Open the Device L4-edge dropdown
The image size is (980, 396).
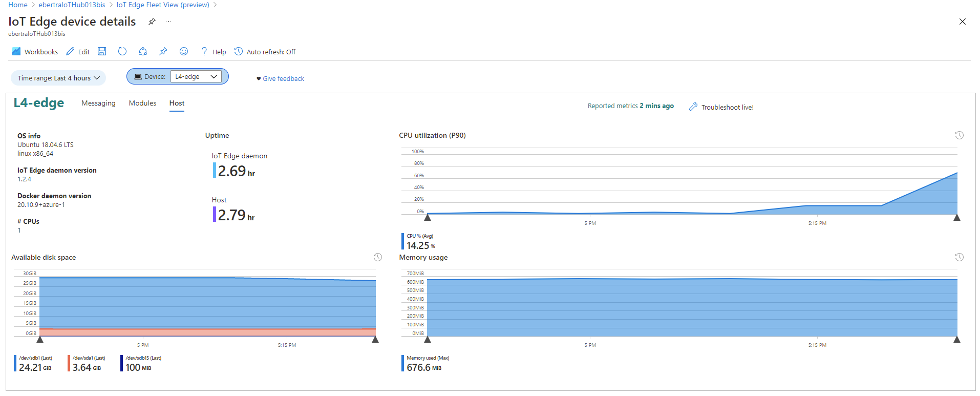coord(196,76)
